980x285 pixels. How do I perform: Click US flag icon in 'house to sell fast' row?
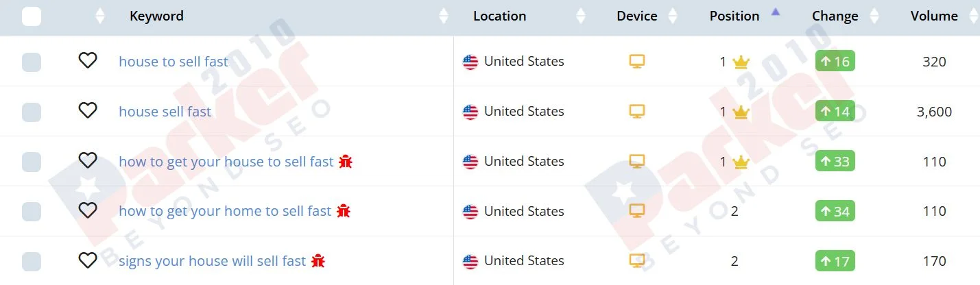470,62
